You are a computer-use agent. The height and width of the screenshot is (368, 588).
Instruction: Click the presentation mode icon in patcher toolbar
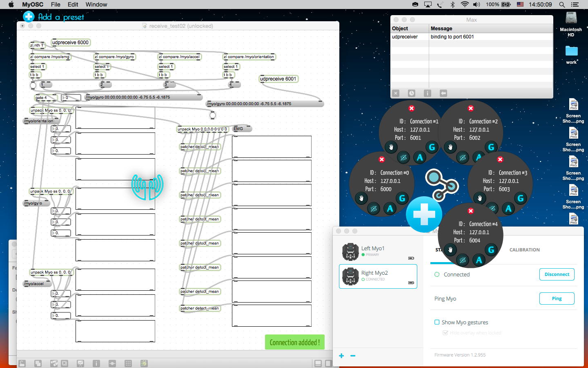(80, 363)
